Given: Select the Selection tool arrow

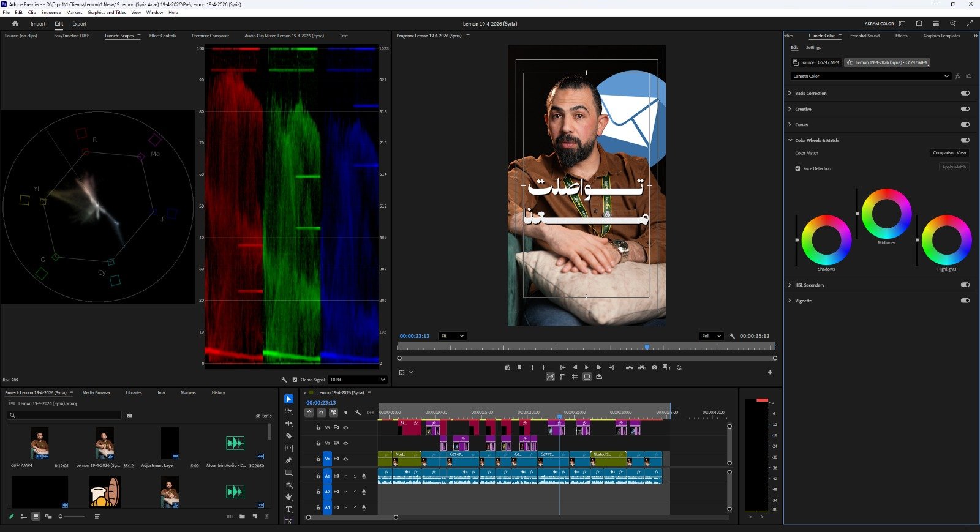Looking at the screenshot, I should [288, 399].
